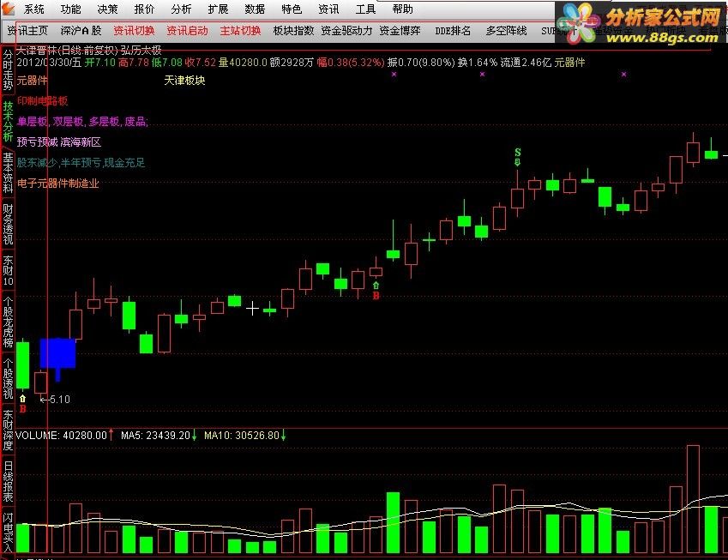The width and height of the screenshot is (728, 560).
Task: Click 主站切换 toolbar button
Action: [x=240, y=31]
